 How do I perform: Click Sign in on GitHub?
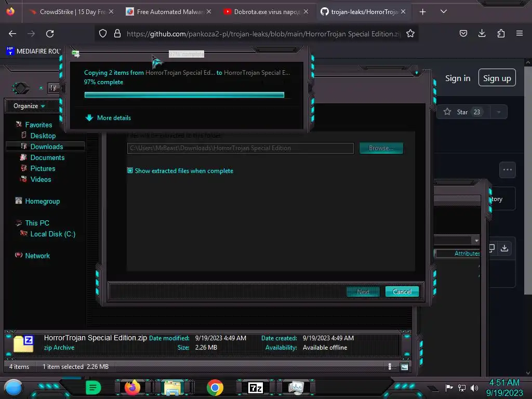coord(458,78)
